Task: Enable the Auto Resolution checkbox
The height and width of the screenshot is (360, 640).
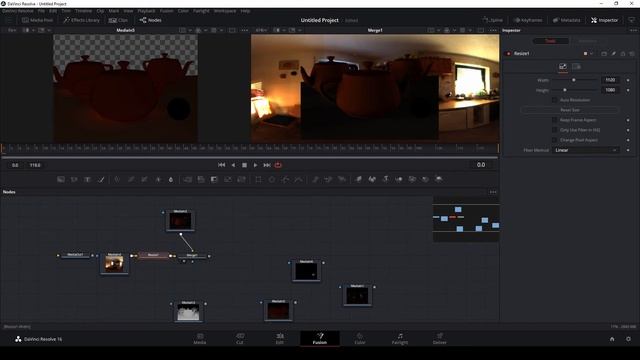Action: pos(554,100)
